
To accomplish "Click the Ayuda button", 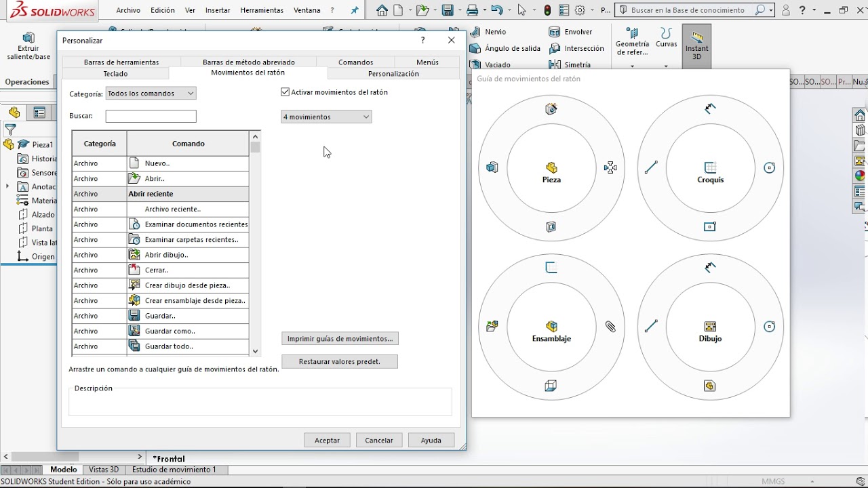I will 431,440.
